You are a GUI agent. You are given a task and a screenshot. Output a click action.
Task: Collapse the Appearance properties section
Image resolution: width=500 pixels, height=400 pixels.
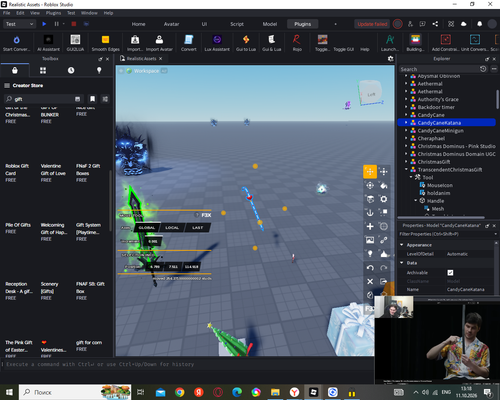click(402, 245)
